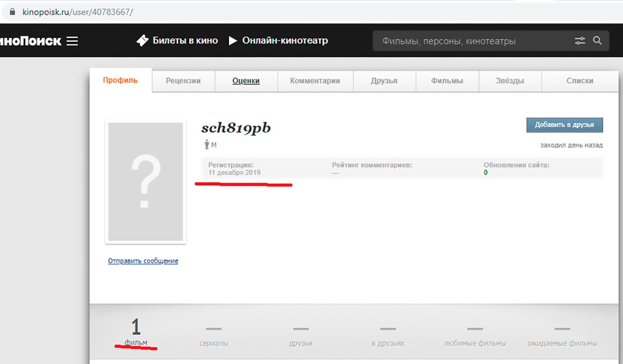
Task: Click the Добавить в друзья button
Action: click(564, 125)
